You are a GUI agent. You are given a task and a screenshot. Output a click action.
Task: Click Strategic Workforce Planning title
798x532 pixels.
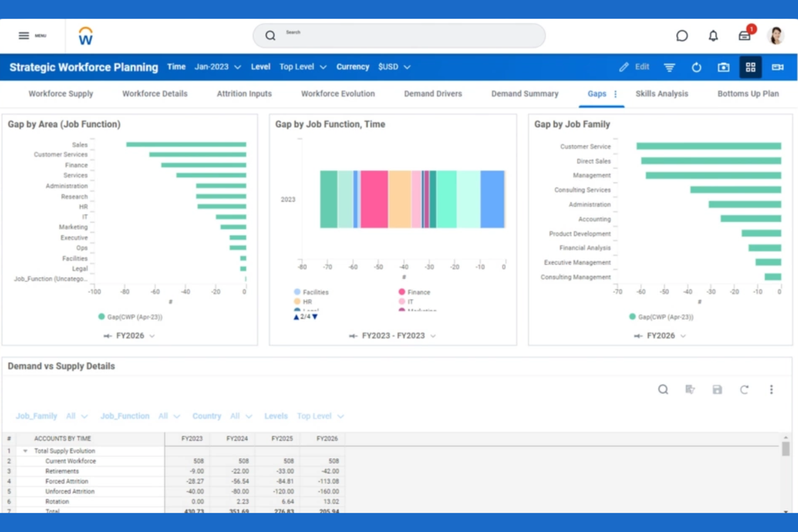coord(84,67)
